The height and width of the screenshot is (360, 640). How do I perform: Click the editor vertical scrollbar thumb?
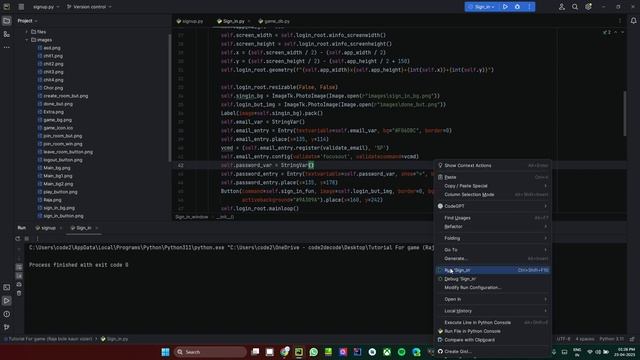[624, 113]
